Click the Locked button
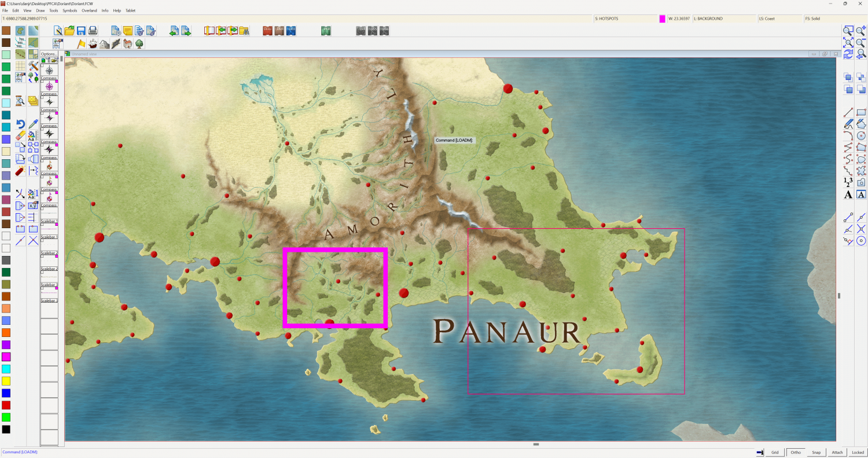Viewport: 868px width, 458px height. coord(858,452)
